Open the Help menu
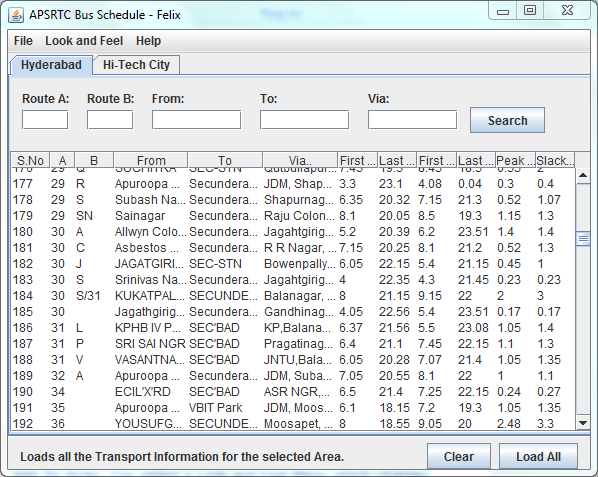 (x=148, y=41)
